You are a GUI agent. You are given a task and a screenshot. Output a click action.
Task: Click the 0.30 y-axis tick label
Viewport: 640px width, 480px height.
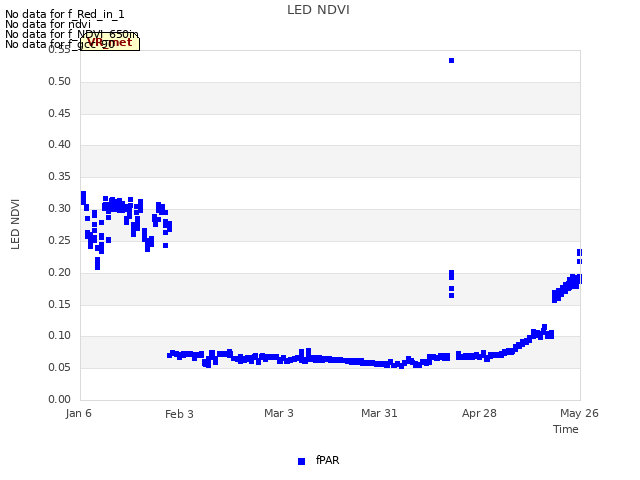point(60,208)
